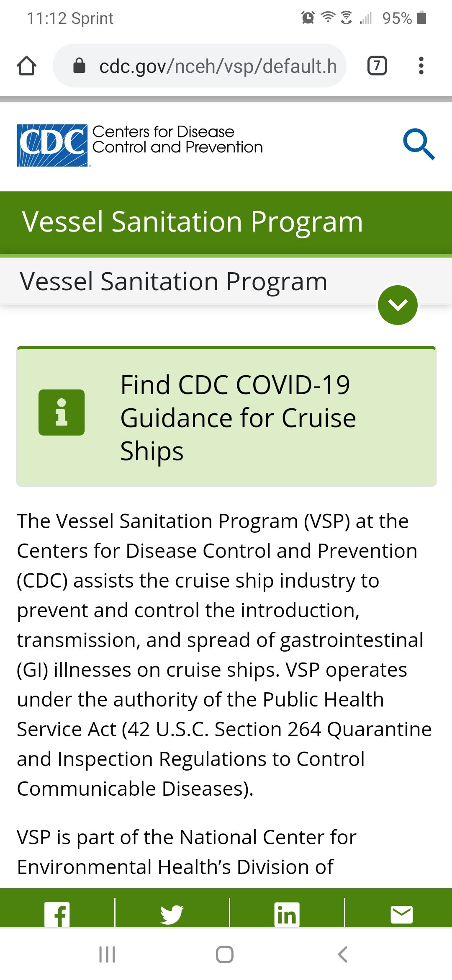Tap the Android recent apps button
The height and width of the screenshot is (980, 452).
click(x=107, y=954)
